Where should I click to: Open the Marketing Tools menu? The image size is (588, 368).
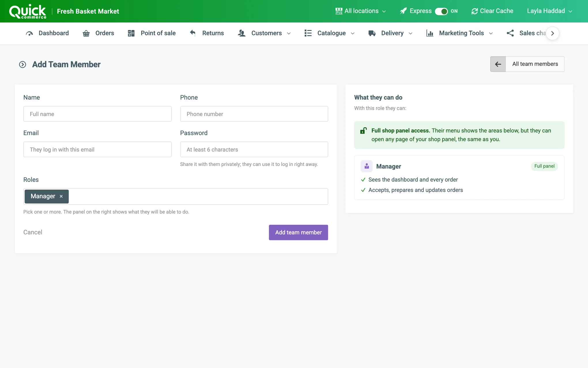tap(459, 33)
